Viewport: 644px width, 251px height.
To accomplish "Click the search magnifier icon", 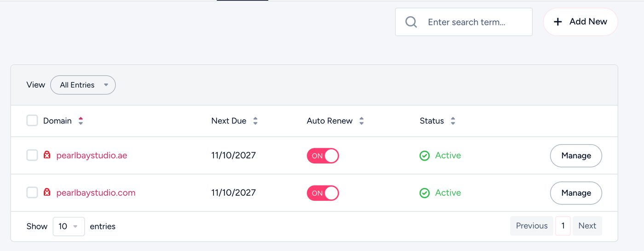I will pos(411,22).
